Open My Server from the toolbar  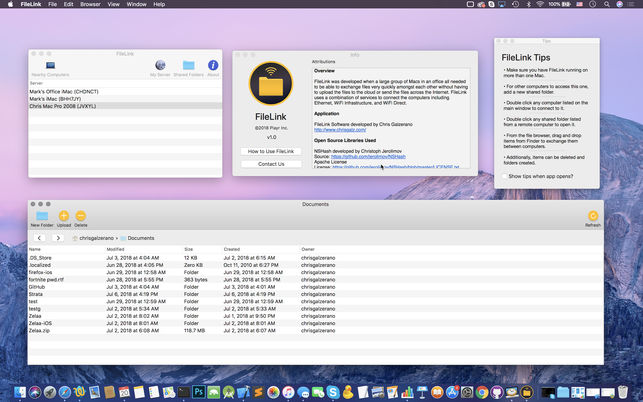(161, 67)
